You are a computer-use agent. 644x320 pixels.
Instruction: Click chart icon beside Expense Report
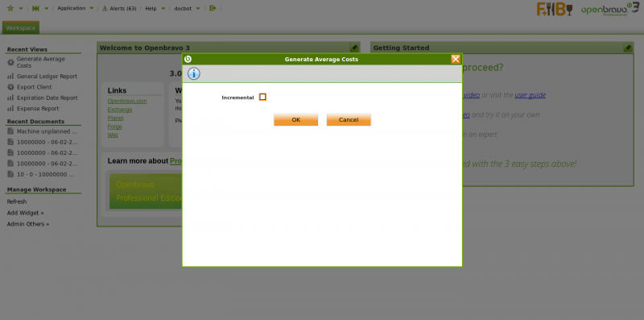click(x=10, y=109)
